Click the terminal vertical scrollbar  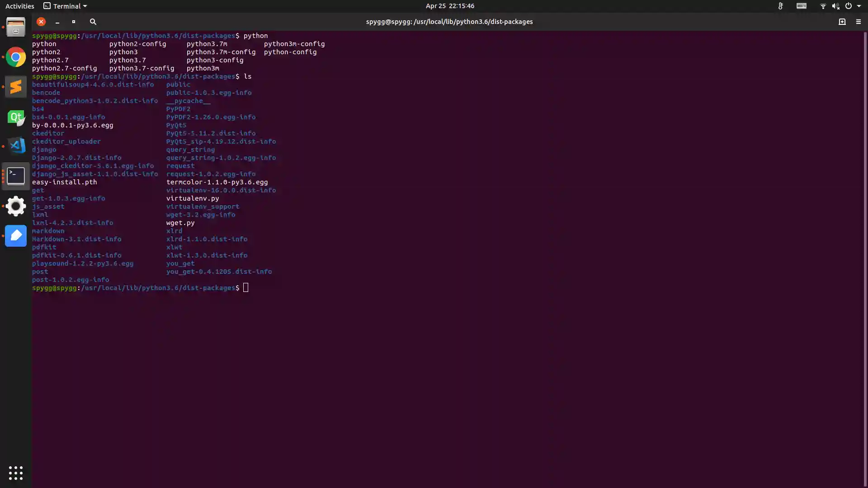coord(865,258)
